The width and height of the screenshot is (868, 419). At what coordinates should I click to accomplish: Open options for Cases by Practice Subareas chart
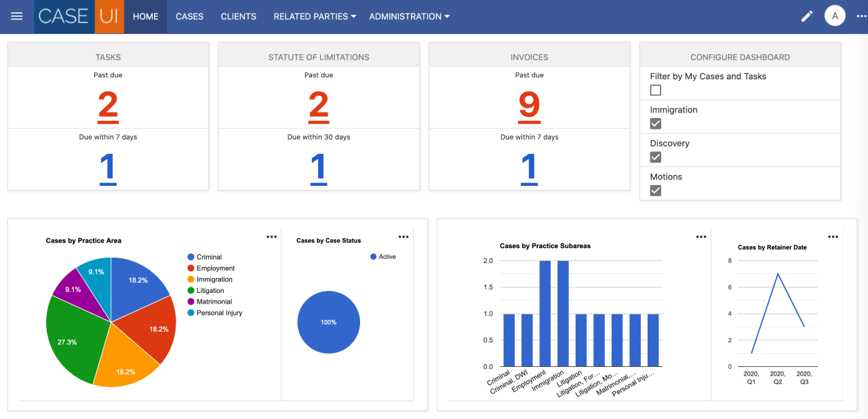point(701,237)
